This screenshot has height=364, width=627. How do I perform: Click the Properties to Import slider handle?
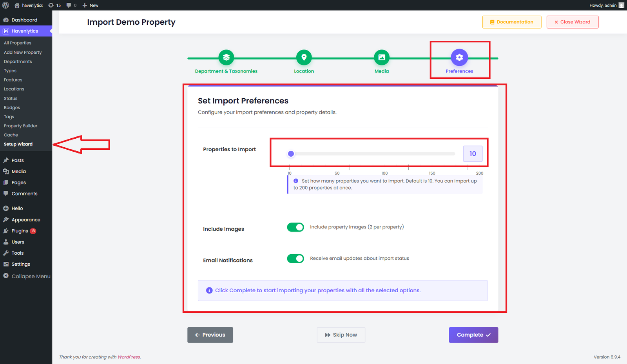(x=291, y=154)
